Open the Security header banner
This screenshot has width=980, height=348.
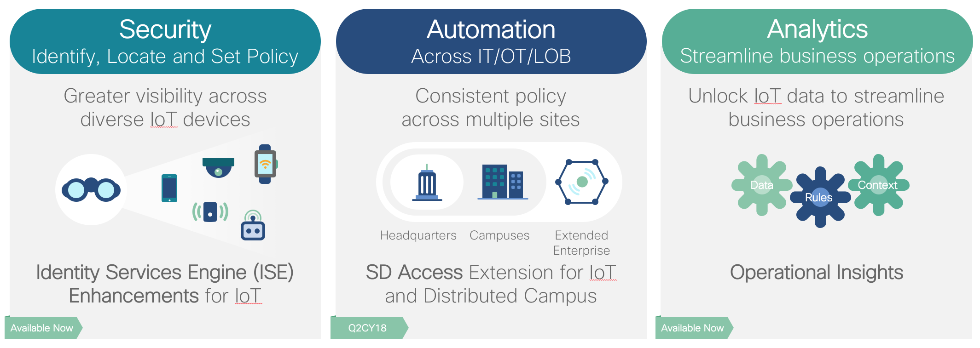click(x=165, y=41)
